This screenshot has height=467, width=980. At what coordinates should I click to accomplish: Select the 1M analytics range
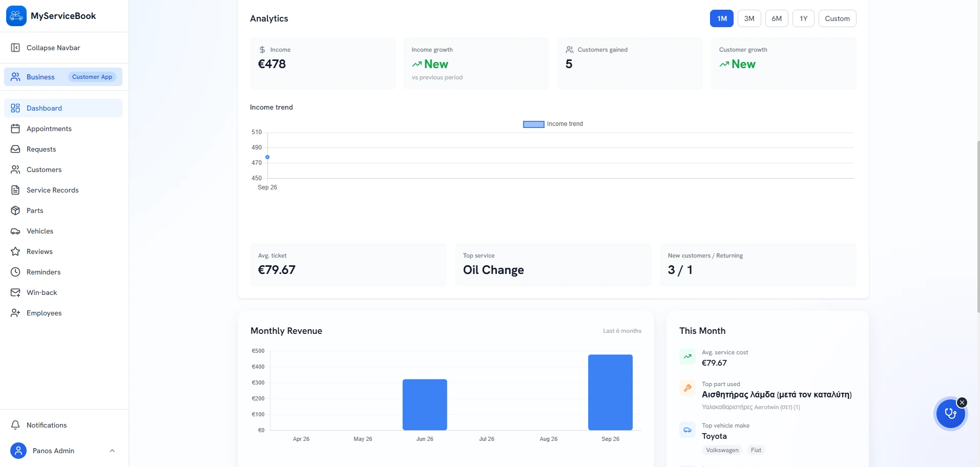pos(722,18)
